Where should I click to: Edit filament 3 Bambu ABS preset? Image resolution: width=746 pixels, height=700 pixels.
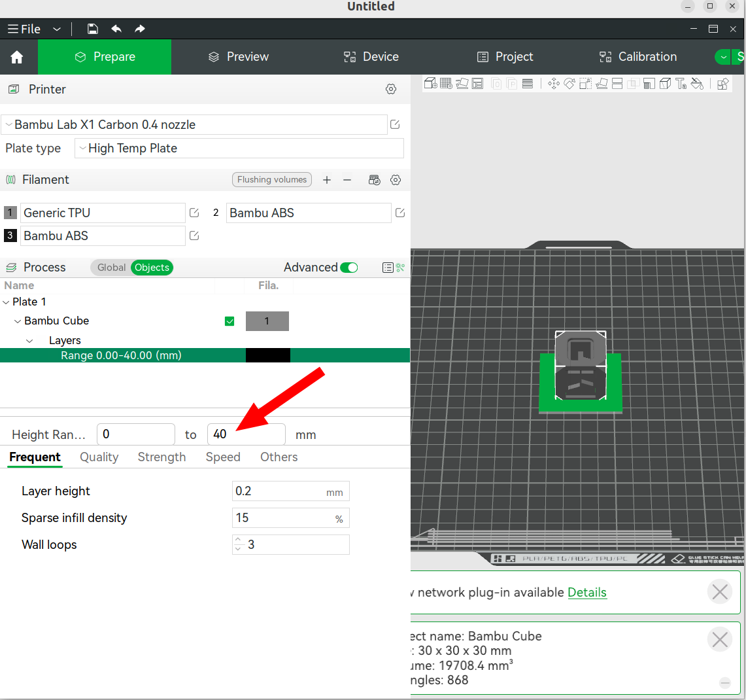point(194,236)
